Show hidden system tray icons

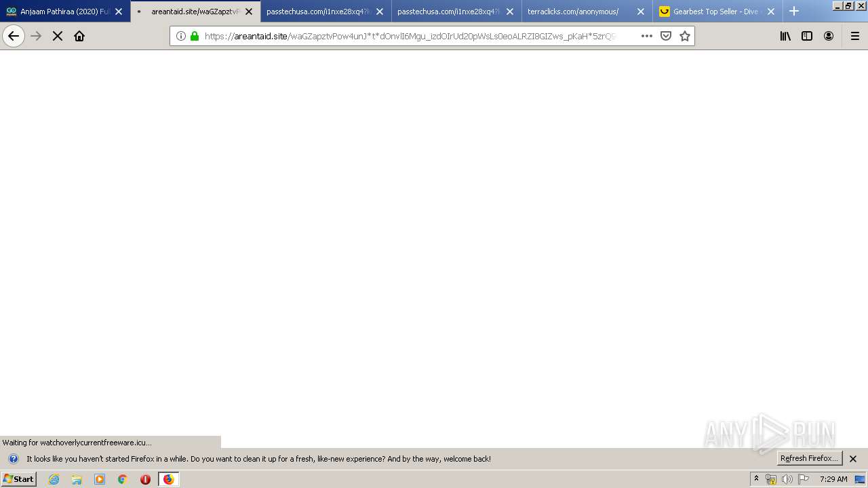click(x=756, y=479)
